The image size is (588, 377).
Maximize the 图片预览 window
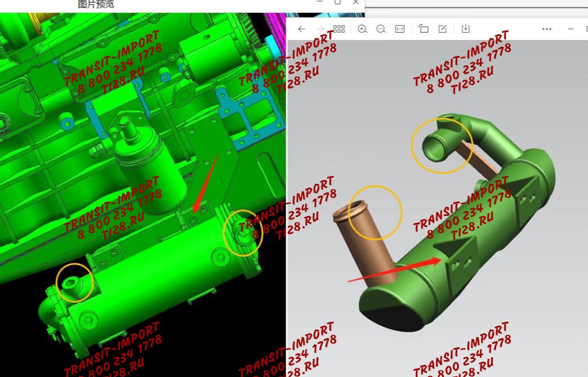coord(337,2)
